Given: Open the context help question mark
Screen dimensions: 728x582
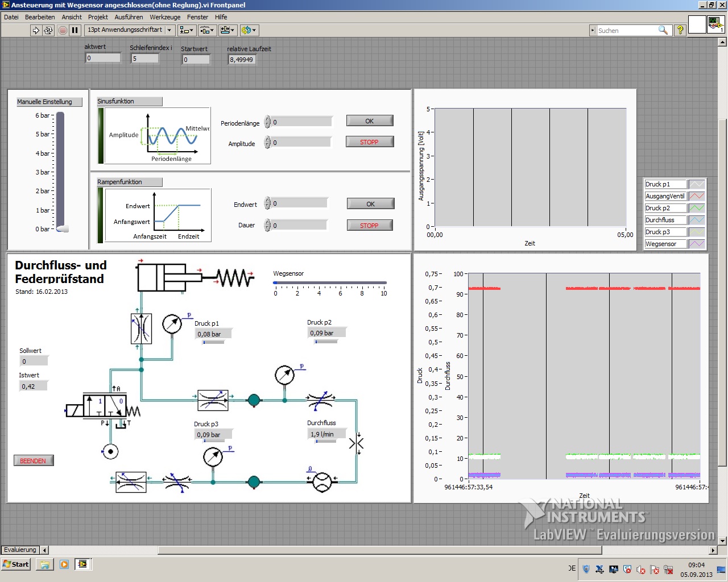Looking at the screenshot, I should coord(680,30).
